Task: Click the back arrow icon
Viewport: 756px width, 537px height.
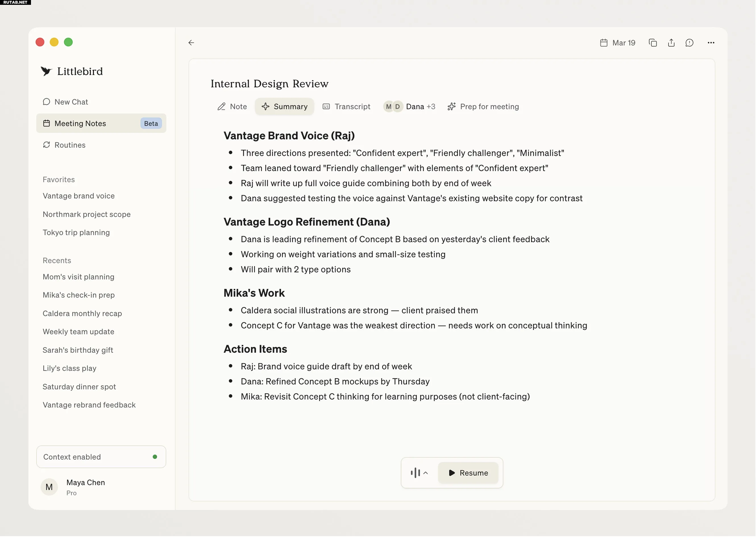Action: pos(191,43)
